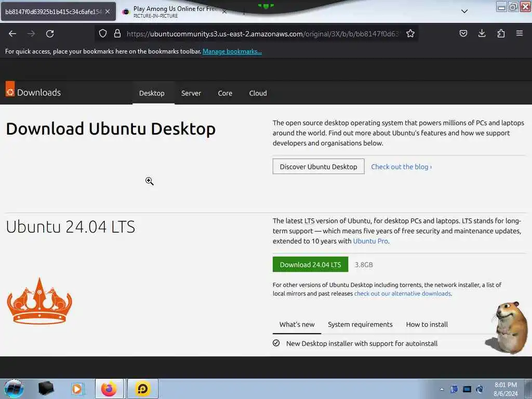532x399 pixels.
Task: Switch to the Play Among Us Online tab
Action: [175, 11]
